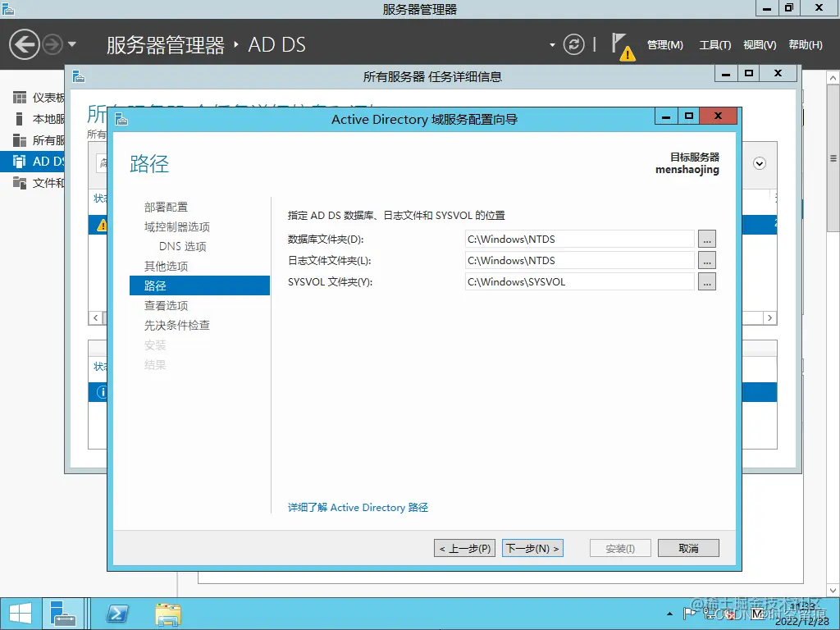Open the 视图(V) menu
840x630 pixels.
759,45
